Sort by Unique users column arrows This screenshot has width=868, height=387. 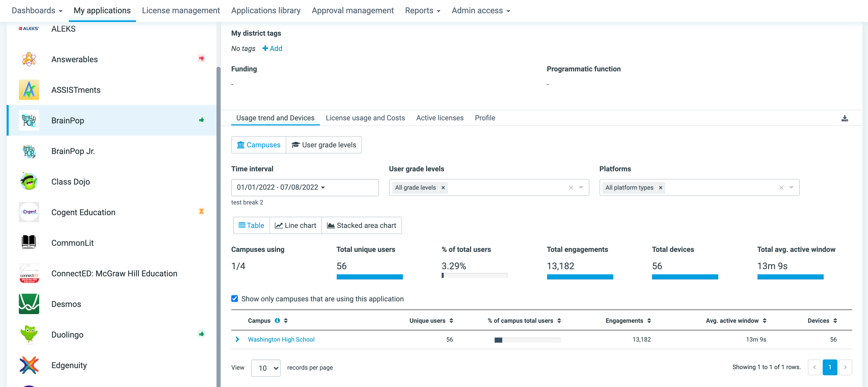pyautogui.click(x=451, y=320)
